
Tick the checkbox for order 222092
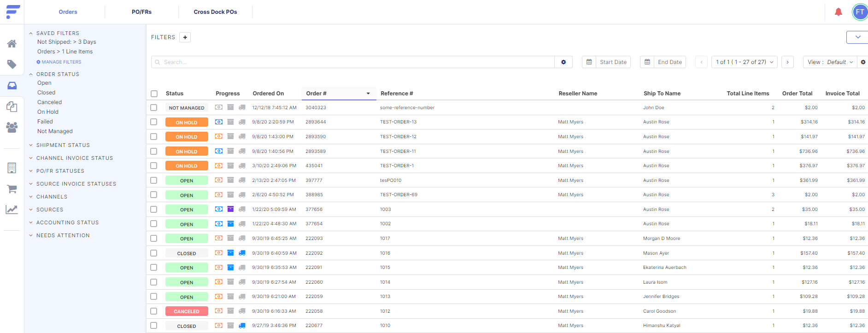coord(154,253)
